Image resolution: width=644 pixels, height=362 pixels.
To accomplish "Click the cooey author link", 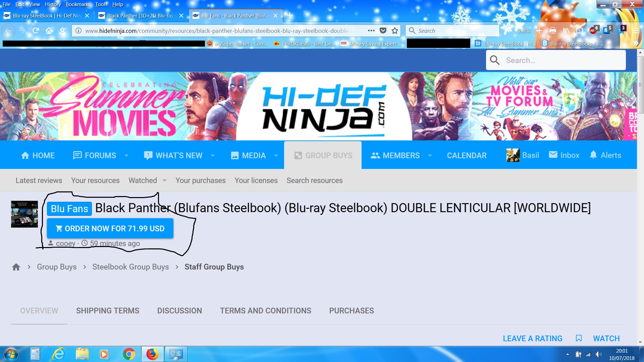I will coord(66,243).
